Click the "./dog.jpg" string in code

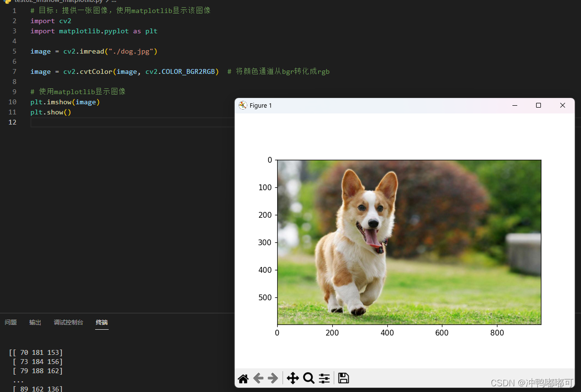tap(131, 51)
